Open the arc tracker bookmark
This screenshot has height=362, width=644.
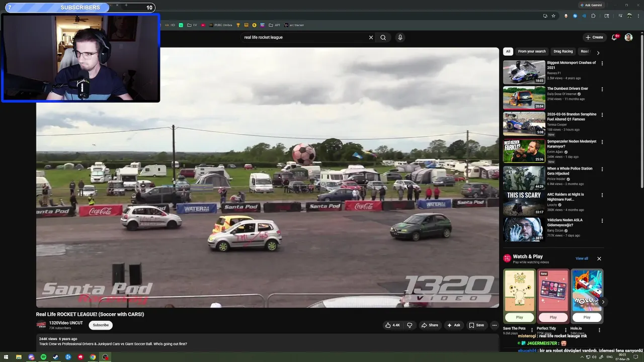[x=294, y=25]
